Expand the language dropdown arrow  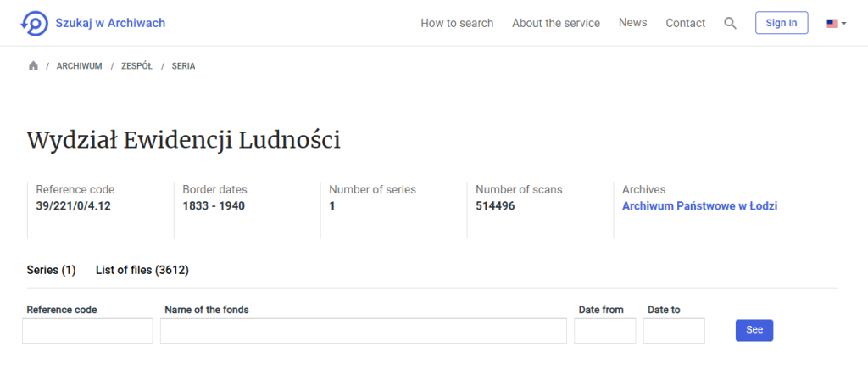point(843,23)
